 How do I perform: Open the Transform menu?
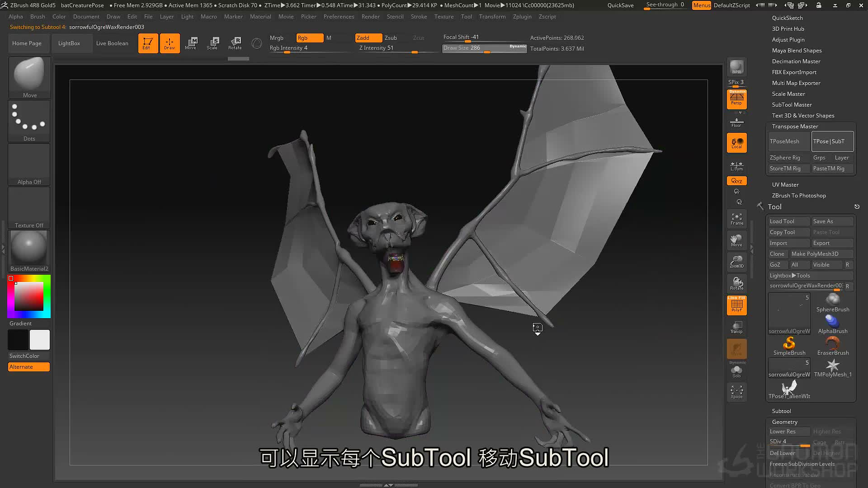(x=492, y=17)
